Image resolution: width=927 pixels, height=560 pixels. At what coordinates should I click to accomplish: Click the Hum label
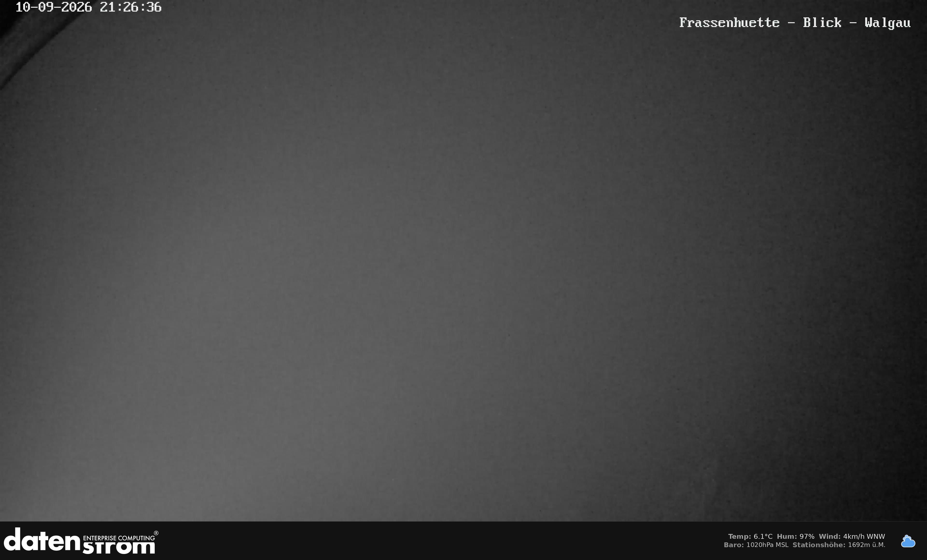click(x=787, y=537)
